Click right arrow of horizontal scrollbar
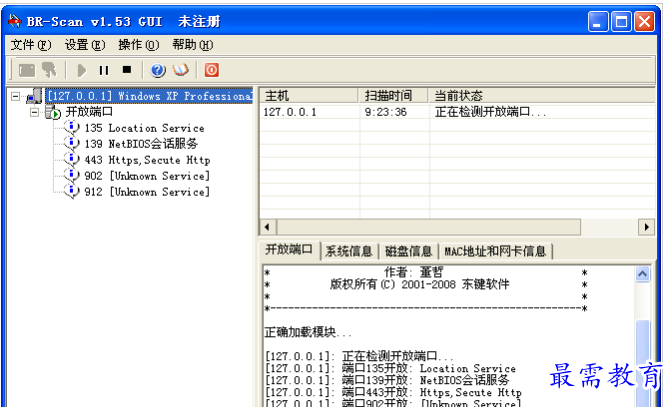671x407 pixels. tap(647, 227)
